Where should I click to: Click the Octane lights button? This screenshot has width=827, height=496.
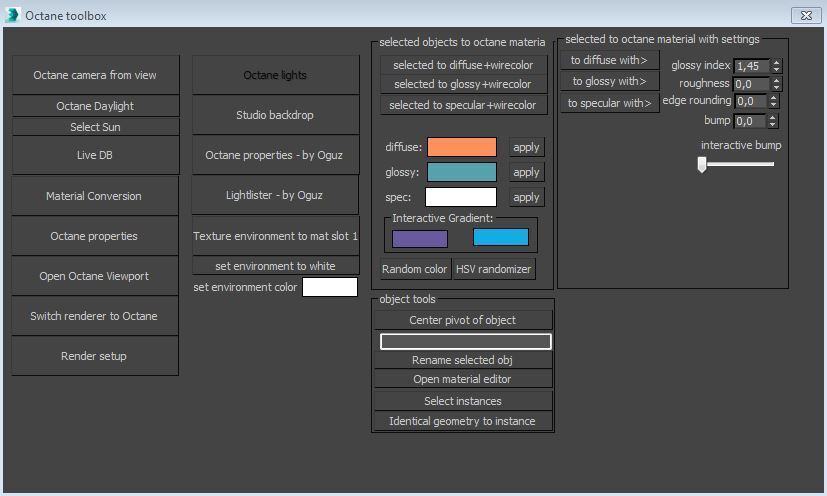(275, 75)
